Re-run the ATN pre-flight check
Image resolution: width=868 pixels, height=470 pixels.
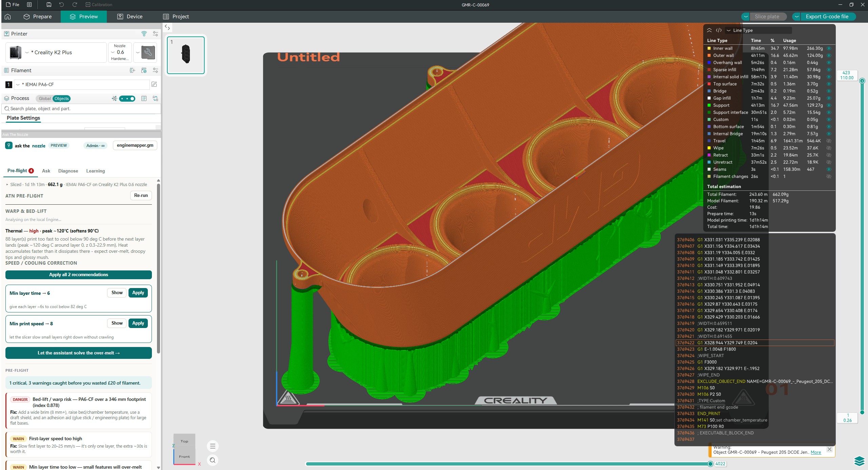pos(141,196)
